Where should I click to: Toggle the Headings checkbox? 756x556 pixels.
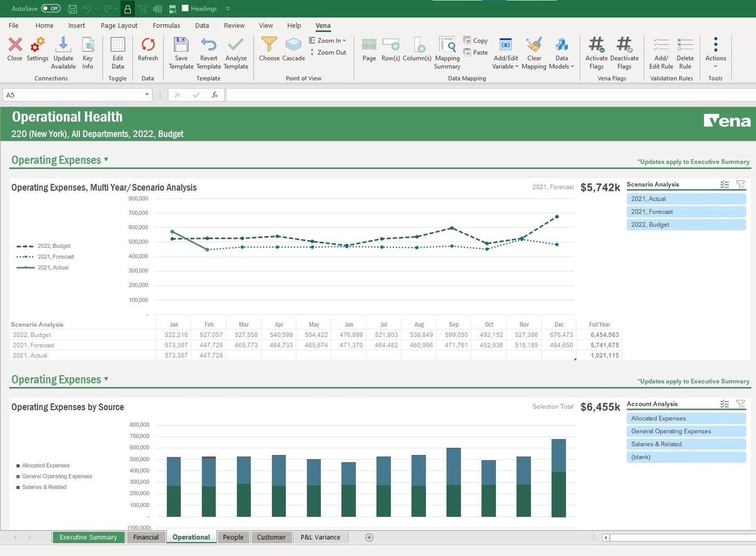185,8
